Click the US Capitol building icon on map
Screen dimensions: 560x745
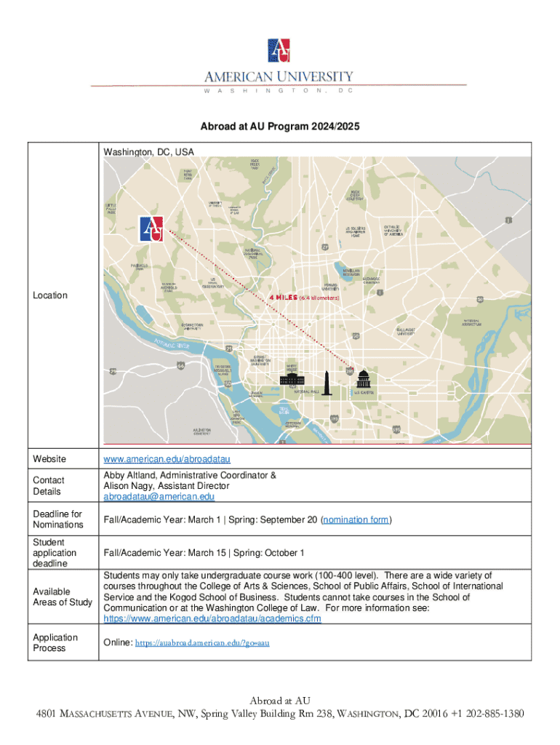coord(364,381)
